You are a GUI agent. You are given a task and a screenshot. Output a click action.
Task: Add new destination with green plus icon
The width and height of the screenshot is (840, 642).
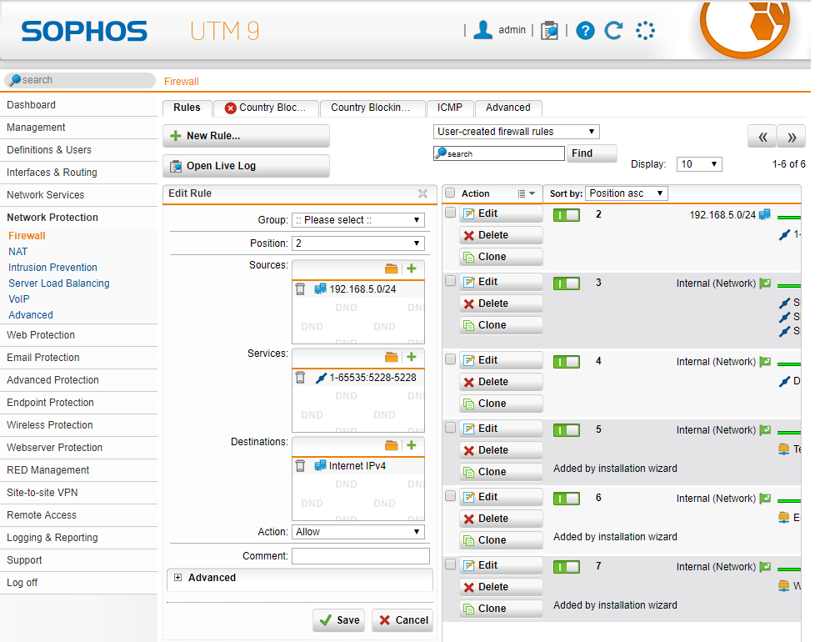coord(412,445)
